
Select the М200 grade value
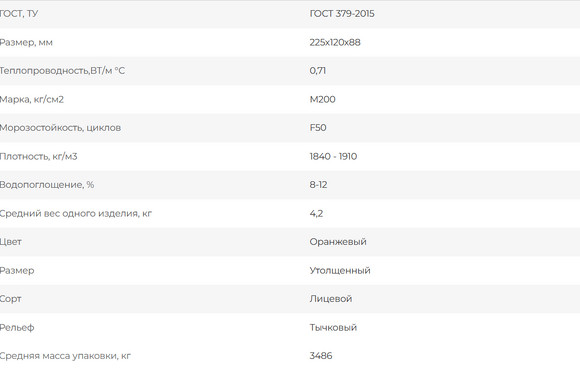coord(323,99)
